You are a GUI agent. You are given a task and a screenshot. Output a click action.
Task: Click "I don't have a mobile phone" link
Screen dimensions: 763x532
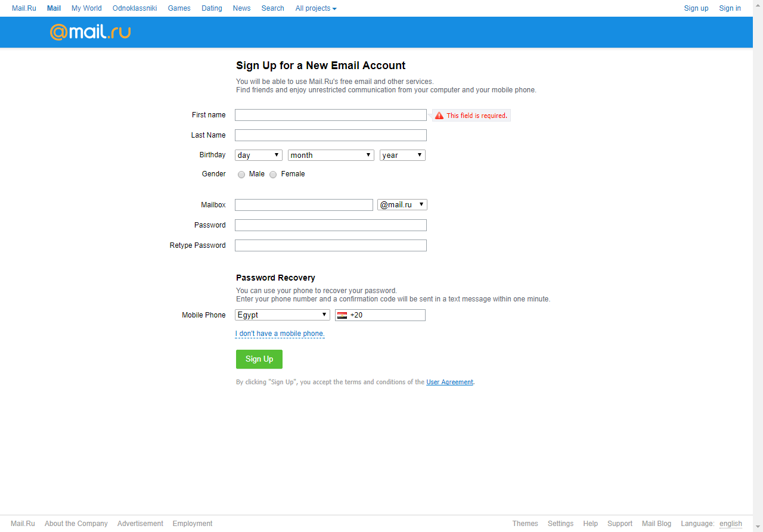(x=280, y=334)
